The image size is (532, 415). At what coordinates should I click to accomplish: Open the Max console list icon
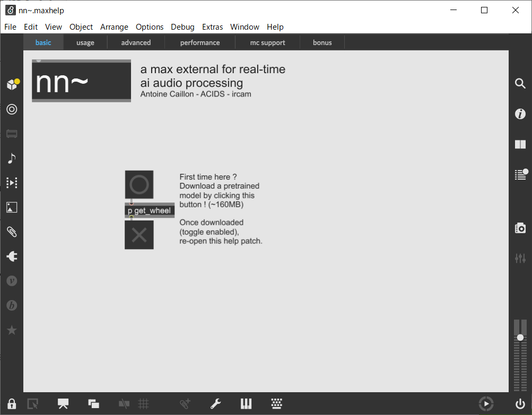point(521,174)
